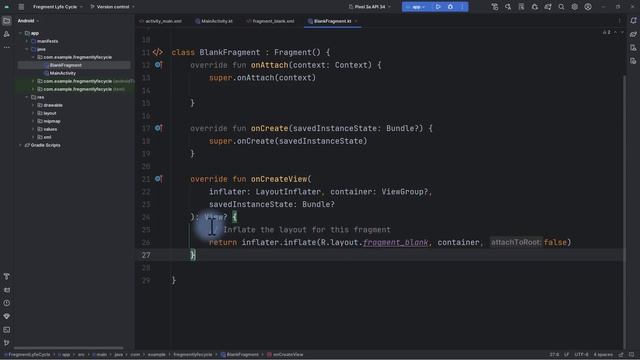This screenshot has width=640, height=360.
Task: Click BlankFragment breadcrumb in status bar
Action: coord(240,355)
